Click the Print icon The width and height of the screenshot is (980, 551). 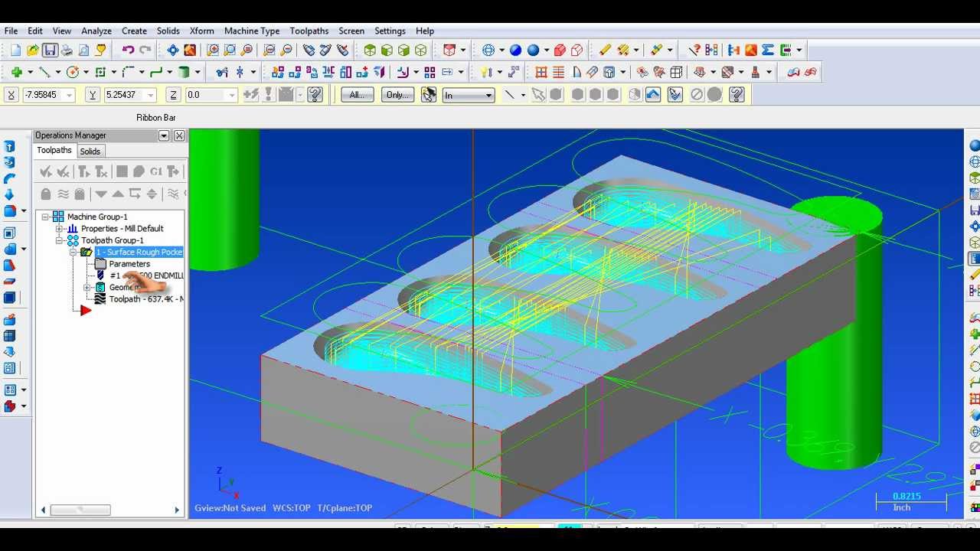pyautogui.click(x=67, y=51)
